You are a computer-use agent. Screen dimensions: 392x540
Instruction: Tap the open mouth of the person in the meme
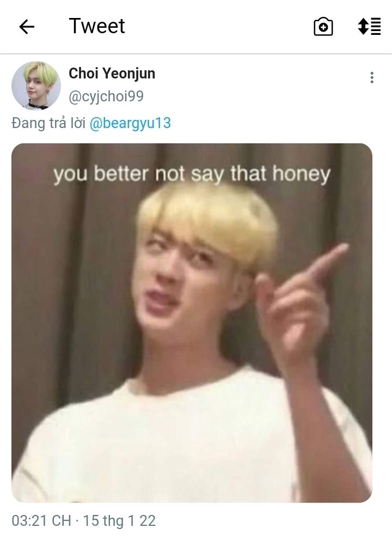coord(161,299)
